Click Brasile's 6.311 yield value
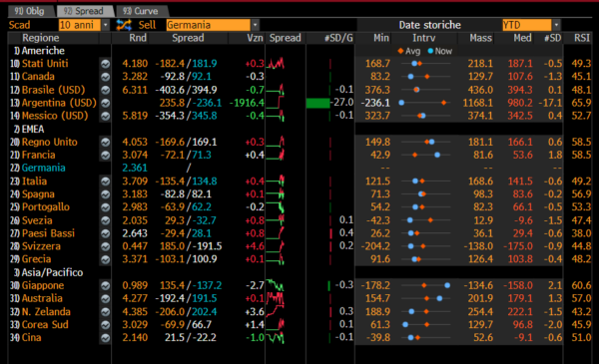Viewport: 599px width, 364px height. pyautogui.click(x=135, y=90)
